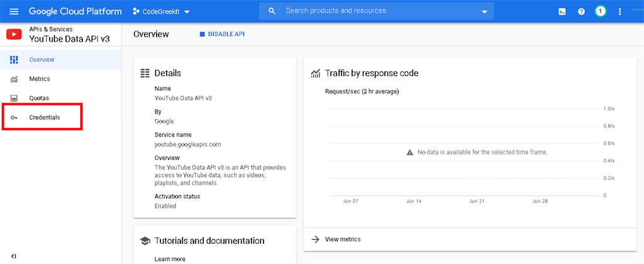Activate Cloud Shell terminal icon
The image size is (644, 264).
(562, 11)
